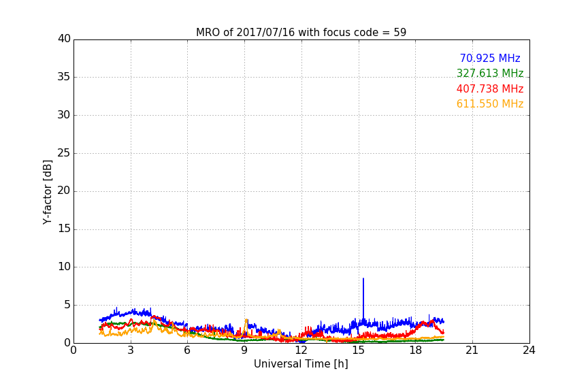Click the 'Y-factor [dB]' axis label
Image resolution: width=588 pixels, height=392 pixels.
pos(47,192)
